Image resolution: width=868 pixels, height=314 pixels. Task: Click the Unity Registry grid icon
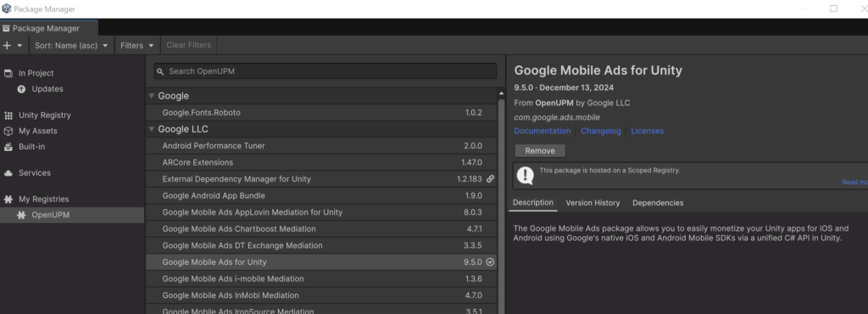click(8, 115)
